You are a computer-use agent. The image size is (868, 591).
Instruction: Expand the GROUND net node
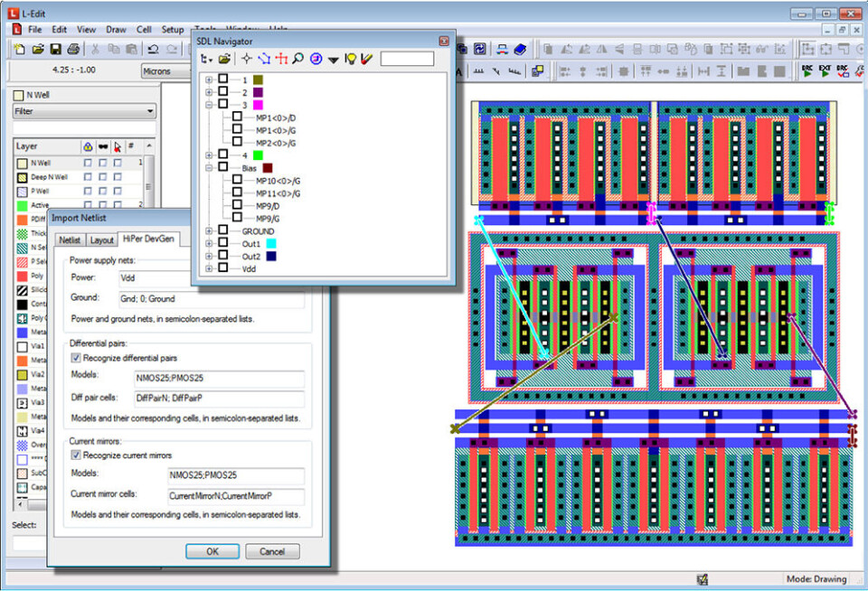[x=209, y=230]
